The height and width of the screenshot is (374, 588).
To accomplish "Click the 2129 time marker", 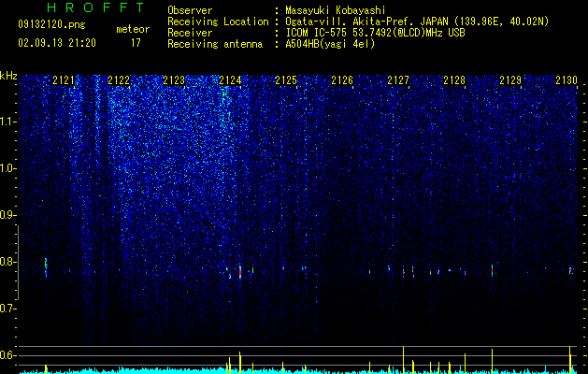I will click(x=510, y=79).
